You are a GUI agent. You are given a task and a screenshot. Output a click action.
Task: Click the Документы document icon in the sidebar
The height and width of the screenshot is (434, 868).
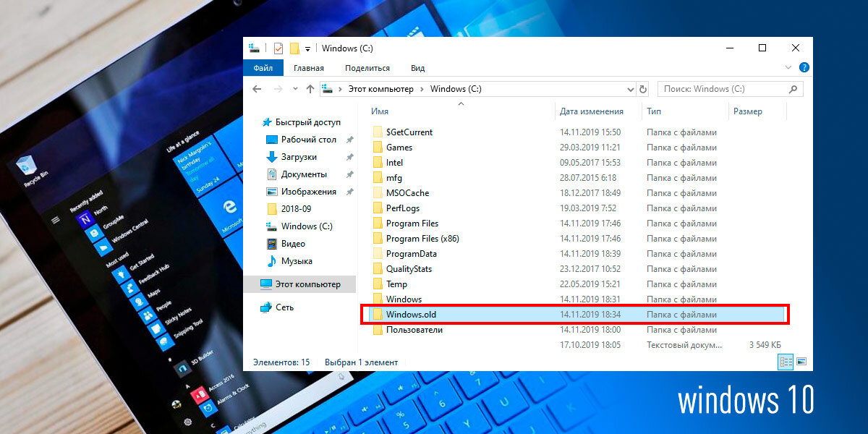(x=272, y=174)
